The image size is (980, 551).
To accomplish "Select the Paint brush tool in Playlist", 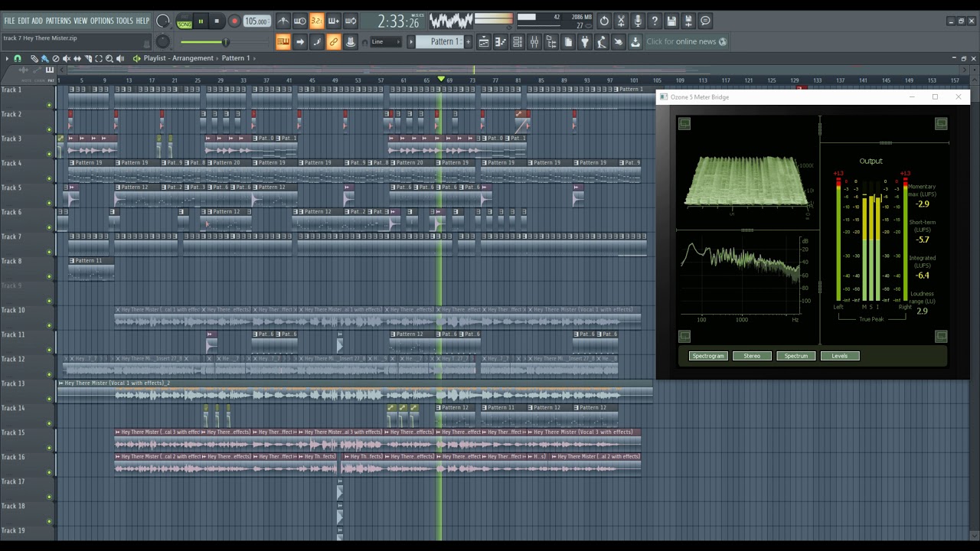I will pos(44,58).
